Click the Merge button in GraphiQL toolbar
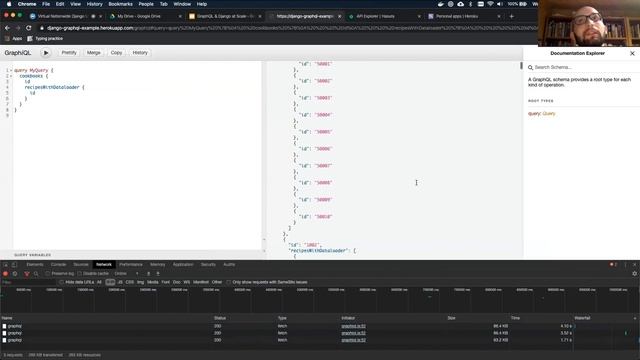 [x=93, y=53]
